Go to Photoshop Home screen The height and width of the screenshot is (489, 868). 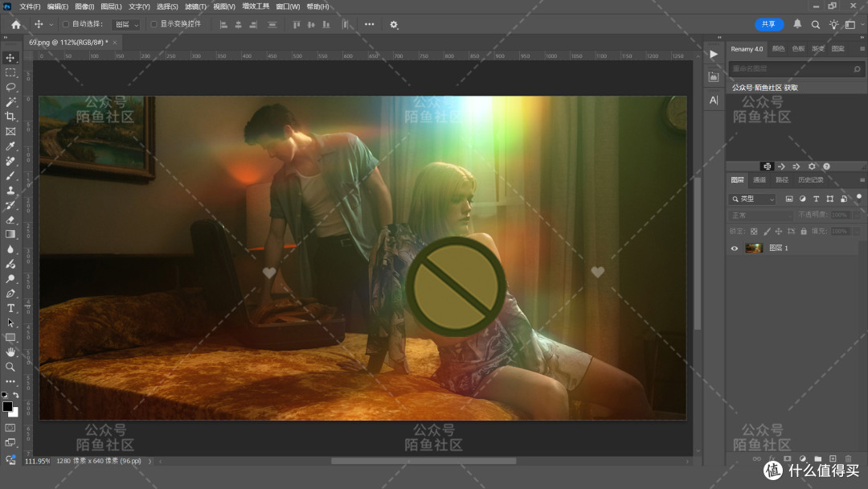pyautogui.click(x=15, y=24)
